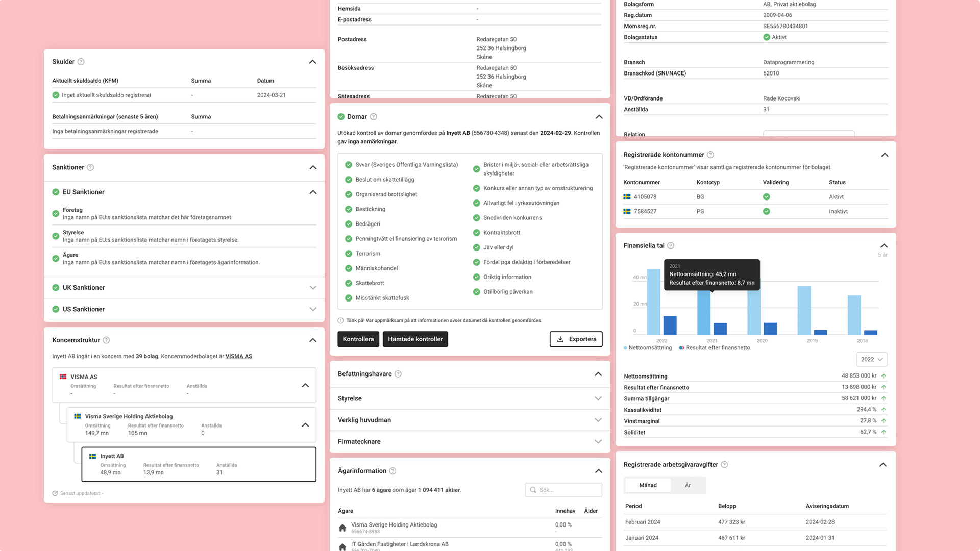This screenshot has width=980, height=551.
Task: Open help icon next to Registrerade arbetsgivaravgifter
Action: 724,465
